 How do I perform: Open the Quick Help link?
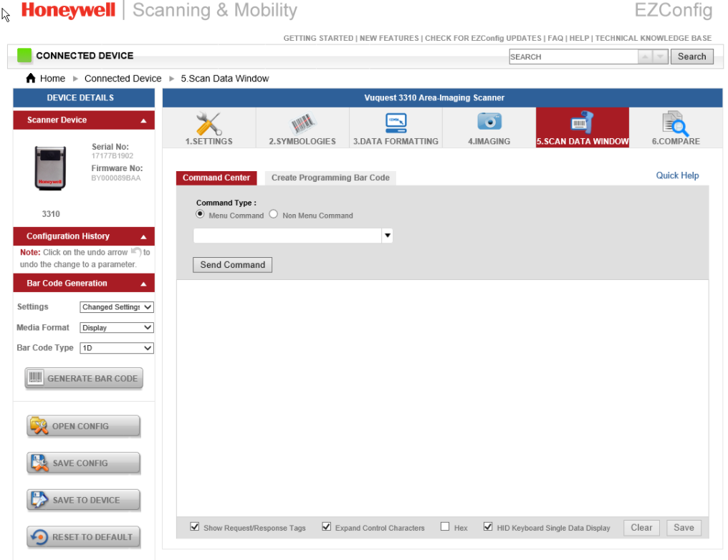pyautogui.click(x=677, y=175)
